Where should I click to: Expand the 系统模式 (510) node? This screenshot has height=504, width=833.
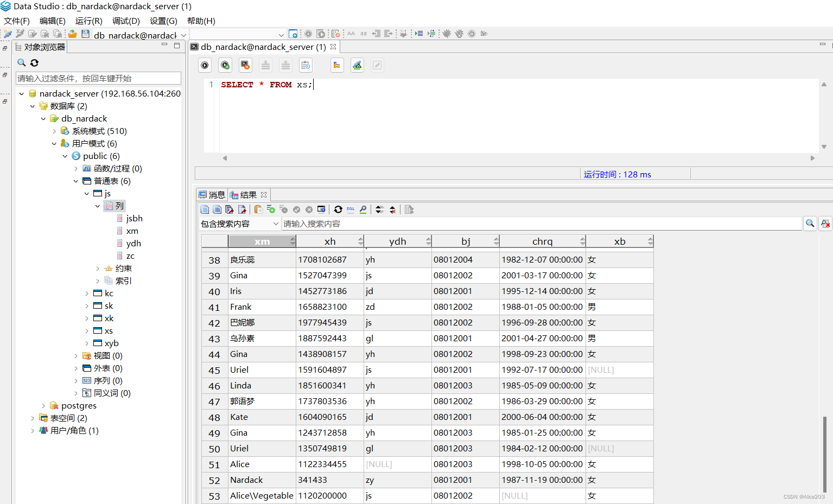coord(54,131)
